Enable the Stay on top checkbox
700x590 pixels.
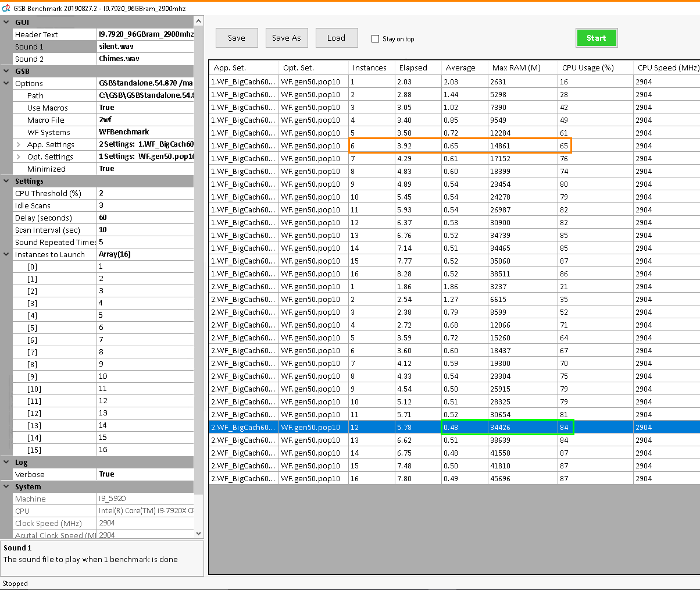pyautogui.click(x=375, y=39)
